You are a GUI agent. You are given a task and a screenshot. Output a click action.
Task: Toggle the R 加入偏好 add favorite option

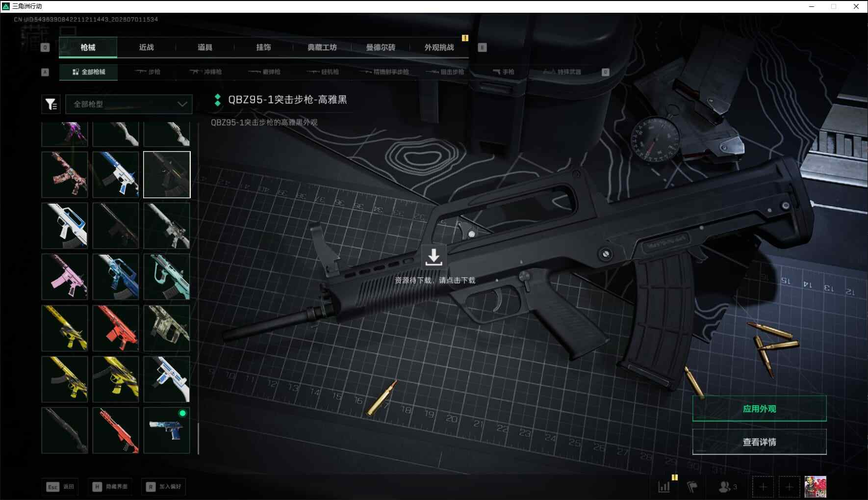pos(164,487)
